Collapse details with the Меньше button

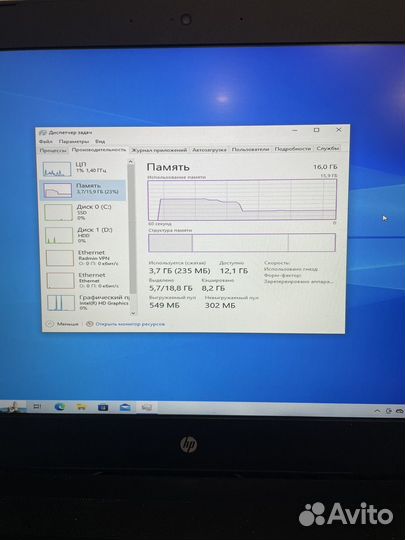point(62,324)
